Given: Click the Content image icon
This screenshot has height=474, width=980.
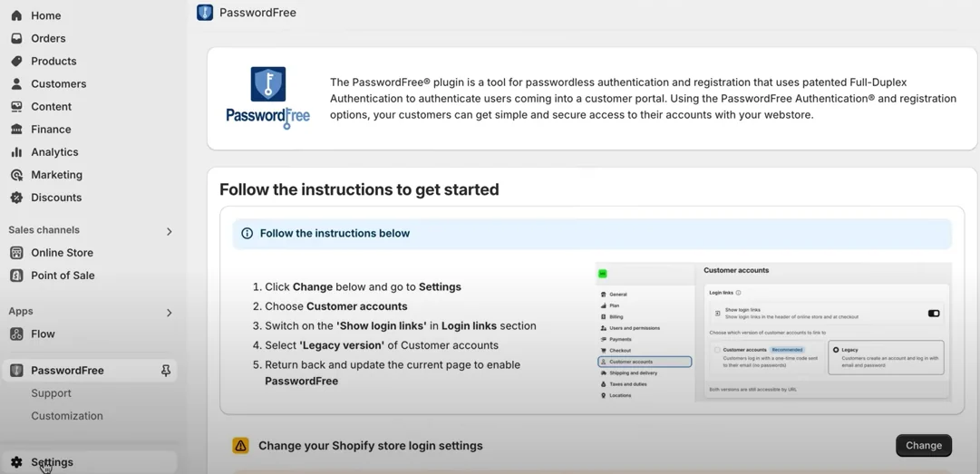Looking at the screenshot, I should [x=17, y=107].
